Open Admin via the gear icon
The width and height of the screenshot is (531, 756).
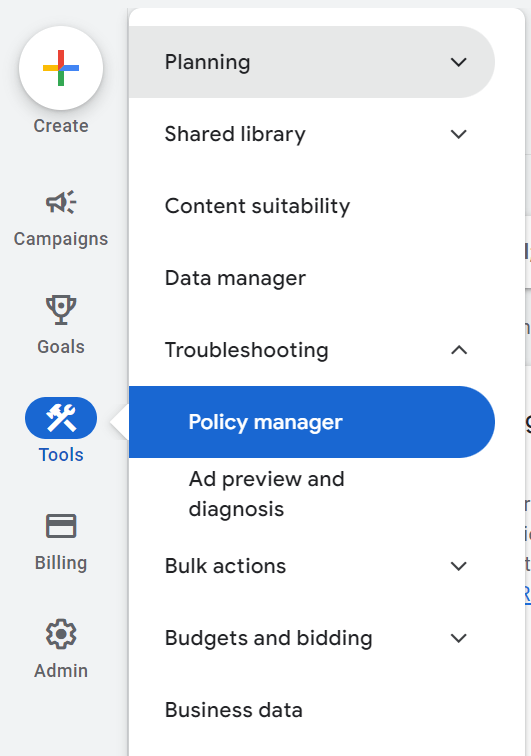click(61, 634)
